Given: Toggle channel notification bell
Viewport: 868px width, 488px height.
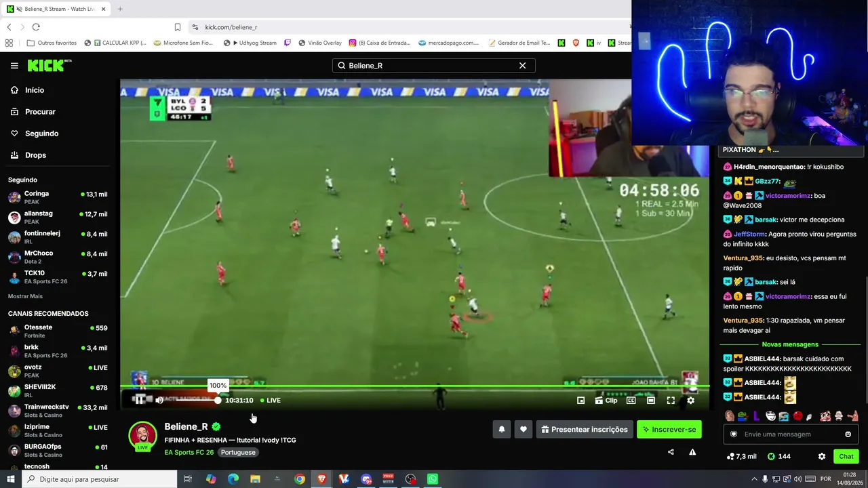Looking at the screenshot, I should point(502,429).
